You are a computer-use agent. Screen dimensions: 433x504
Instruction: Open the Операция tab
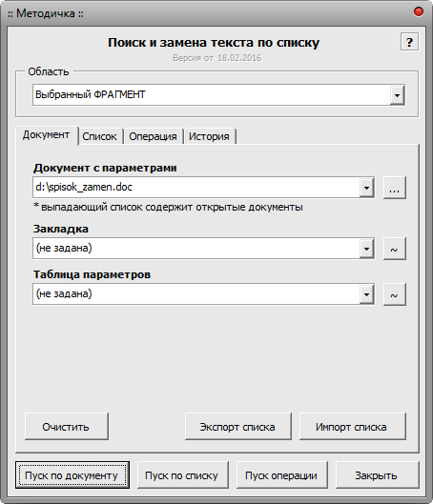(x=153, y=136)
